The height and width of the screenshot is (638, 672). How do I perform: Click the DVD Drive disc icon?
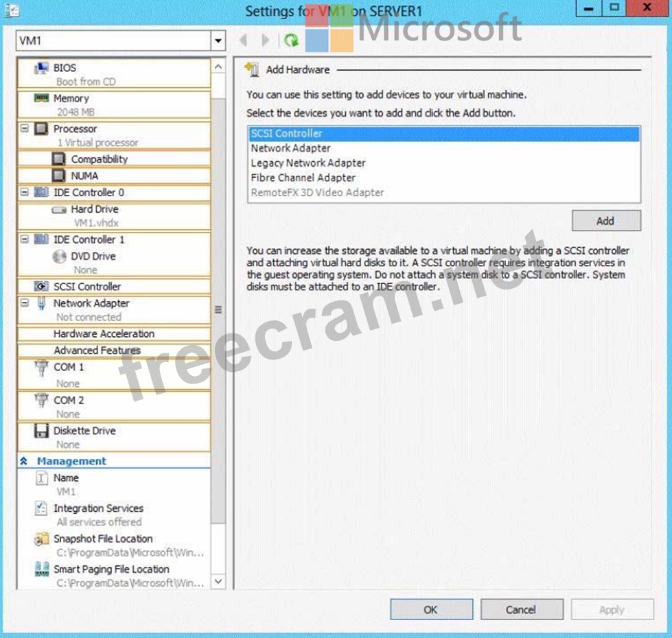pos(59,256)
